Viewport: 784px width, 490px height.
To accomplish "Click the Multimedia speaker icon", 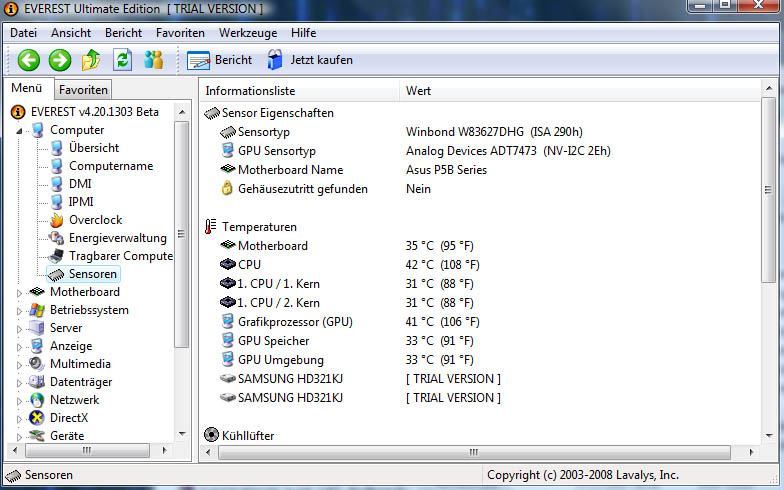I will 36,364.
